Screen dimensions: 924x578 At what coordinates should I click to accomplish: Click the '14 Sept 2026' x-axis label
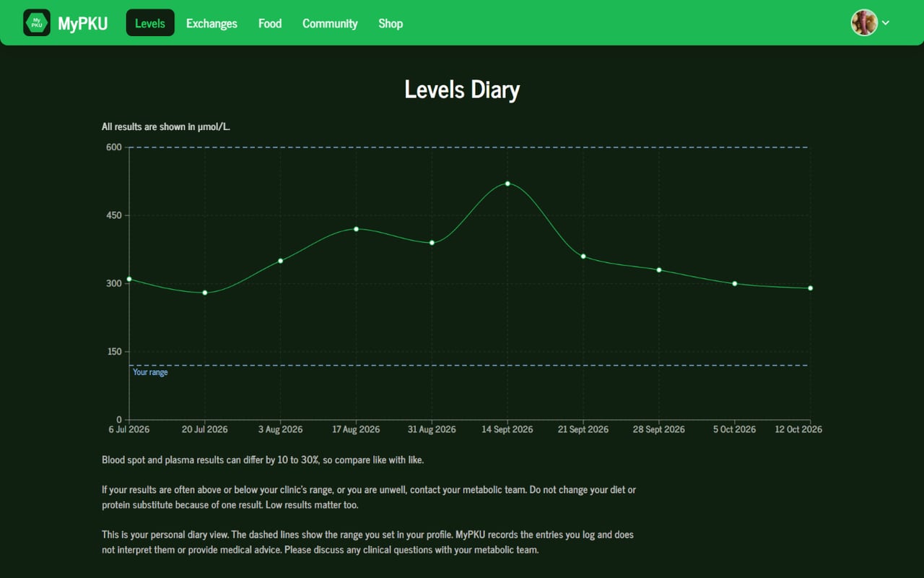tap(507, 429)
